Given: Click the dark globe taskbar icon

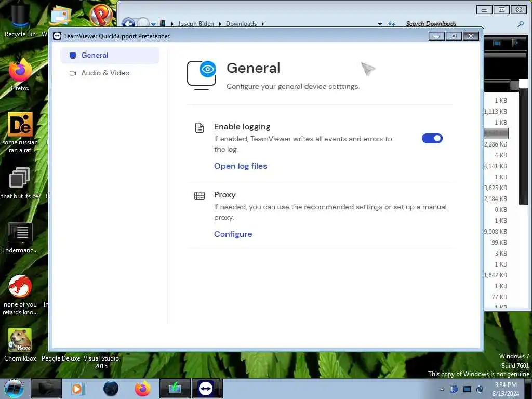Looking at the screenshot, I should (x=111, y=389).
